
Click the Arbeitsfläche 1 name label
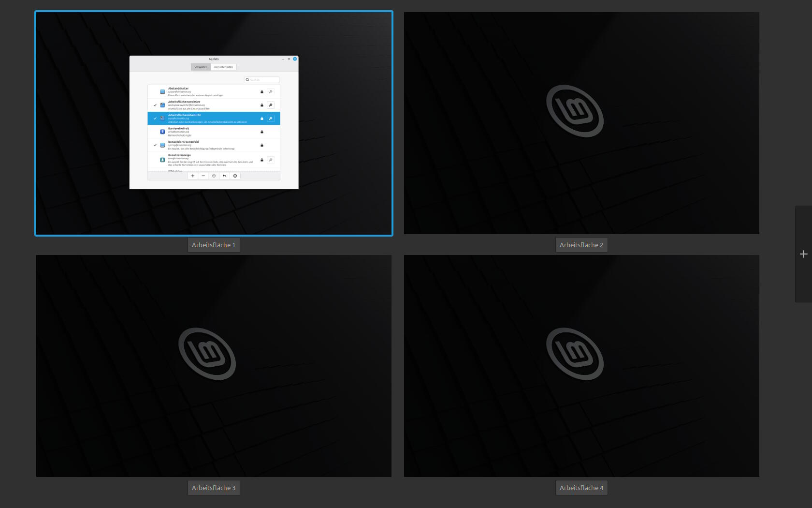click(x=214, y=245)
